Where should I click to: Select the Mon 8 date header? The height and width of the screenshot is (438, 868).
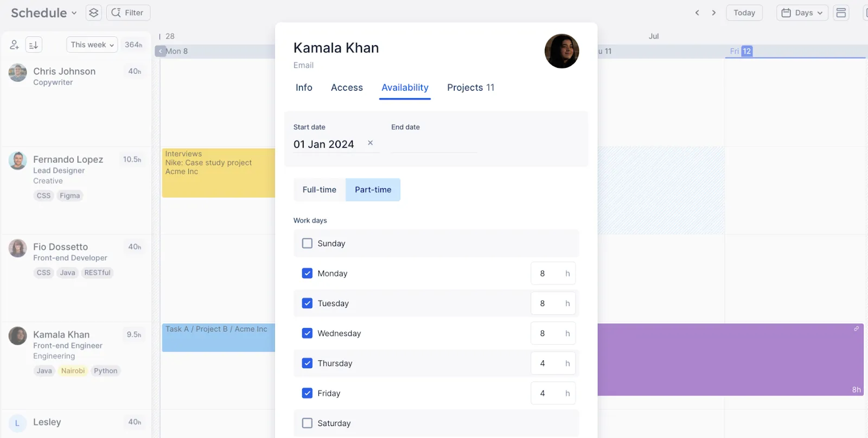click(177, 51)
